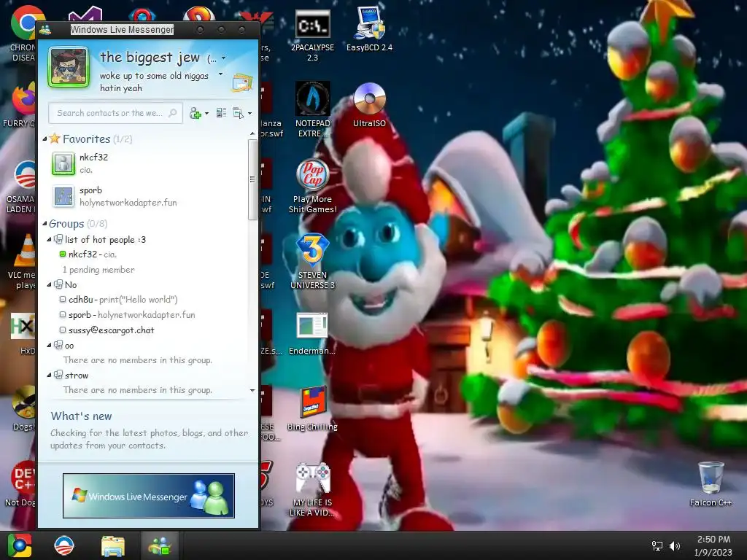Open File Explorer from the taskbar
This screenshot has width=747, height=560.
(x=112, y=545)
